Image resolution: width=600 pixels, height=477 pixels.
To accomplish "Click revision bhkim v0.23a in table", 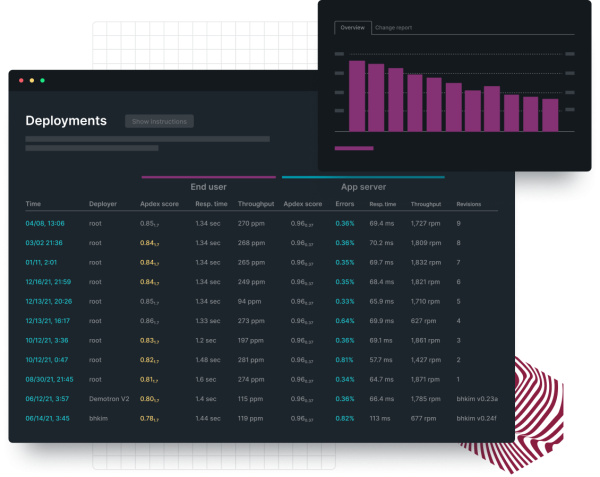I will click(476, 399).
